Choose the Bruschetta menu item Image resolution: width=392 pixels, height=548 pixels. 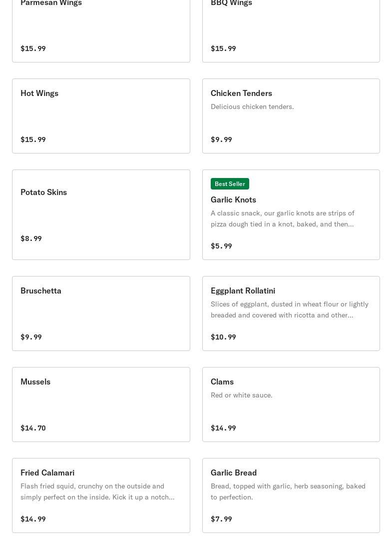41,291
